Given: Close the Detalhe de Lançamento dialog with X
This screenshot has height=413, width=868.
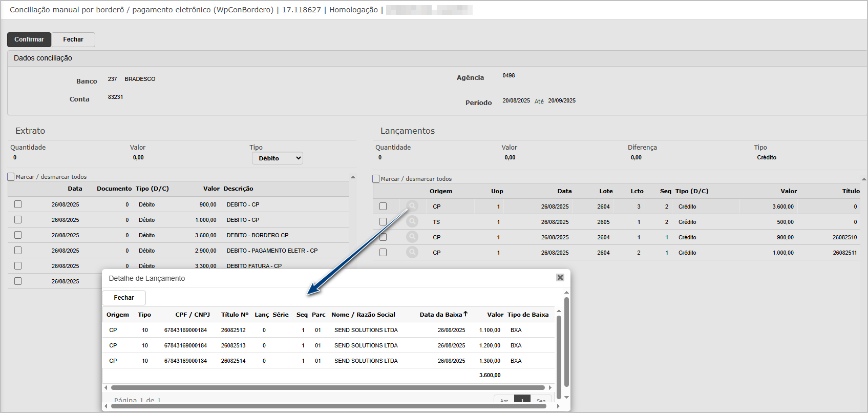Looking at the screenshot, I should [x=560, y=277].
